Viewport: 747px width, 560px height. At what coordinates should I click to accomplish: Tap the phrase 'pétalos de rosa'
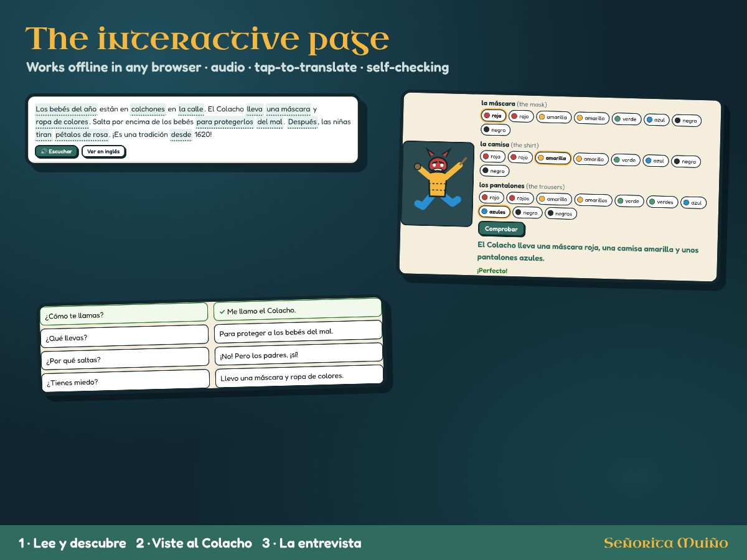pyautogui.click(x=82, y=134)
